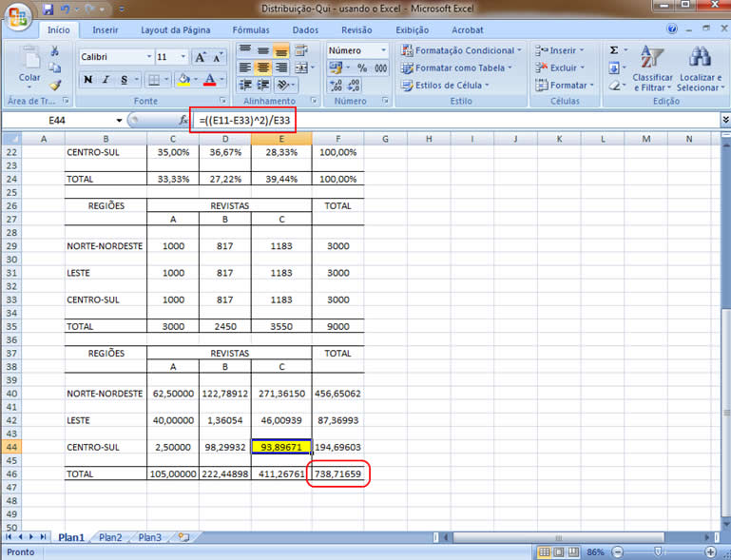Click Formatação Condicional button

(459, 50)
